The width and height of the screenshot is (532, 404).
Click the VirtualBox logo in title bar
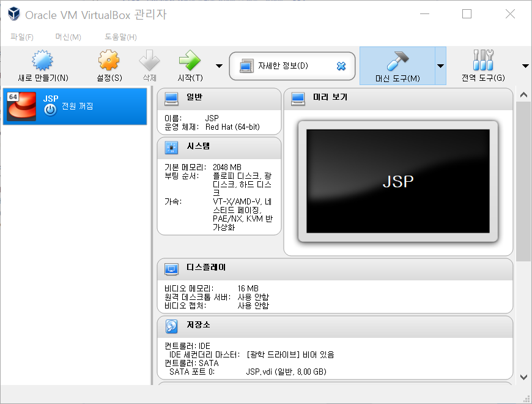click(x=14, y=14)
